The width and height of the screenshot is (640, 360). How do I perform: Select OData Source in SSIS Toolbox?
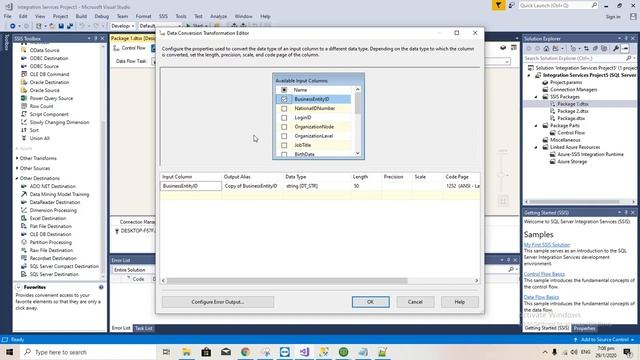pos(44,50)
